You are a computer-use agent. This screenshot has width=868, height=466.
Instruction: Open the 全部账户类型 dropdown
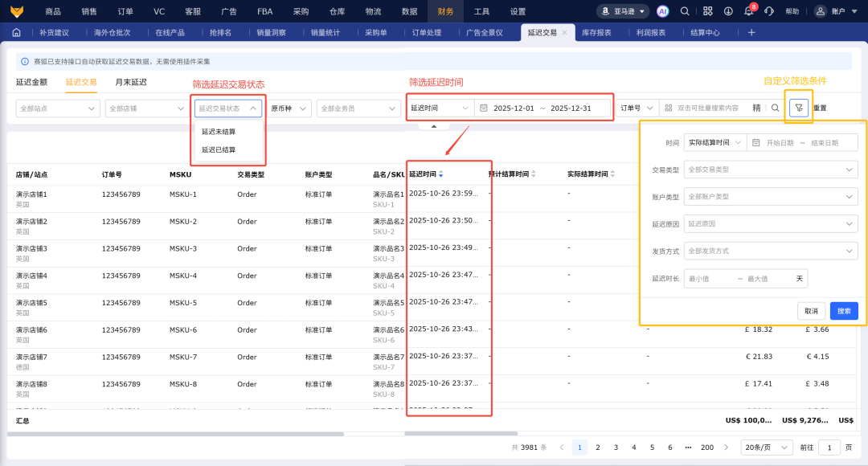tap(771, 197)
